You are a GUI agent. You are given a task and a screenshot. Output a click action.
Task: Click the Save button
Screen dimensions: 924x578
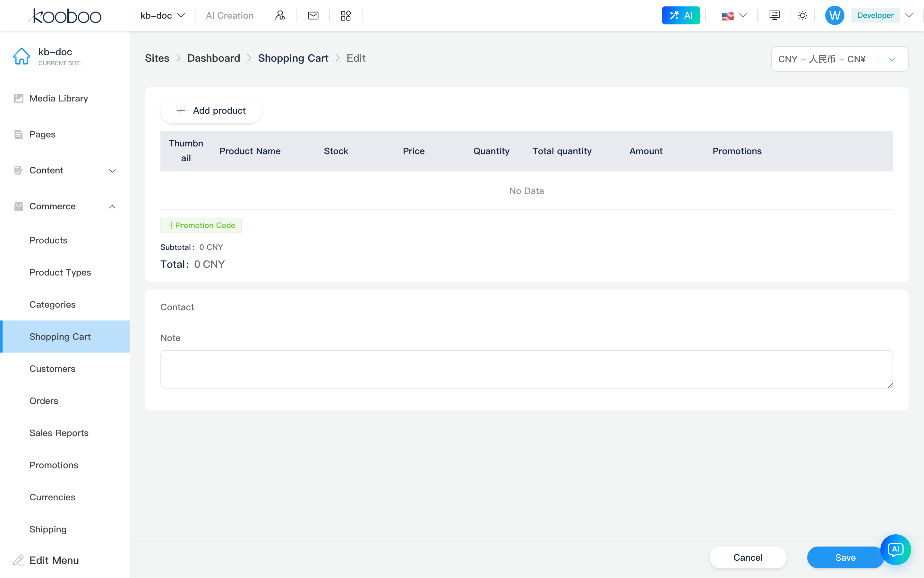[x=845, y=557]
